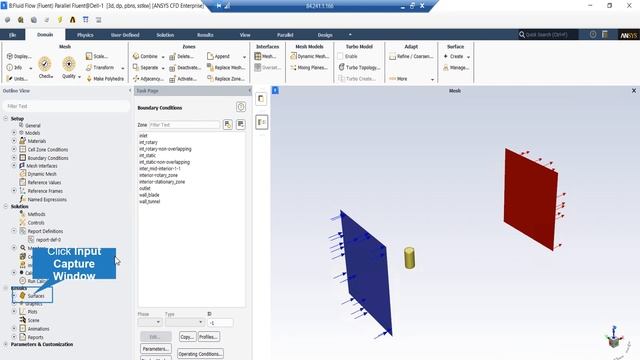
Task: Switch to the User Defined ribbon tab
Action: [125, 35]
